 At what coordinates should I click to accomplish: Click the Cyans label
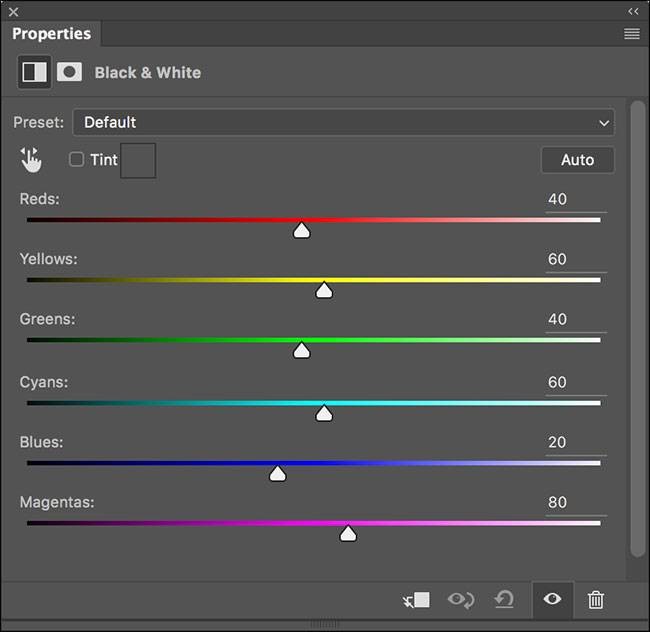[44, 383]
